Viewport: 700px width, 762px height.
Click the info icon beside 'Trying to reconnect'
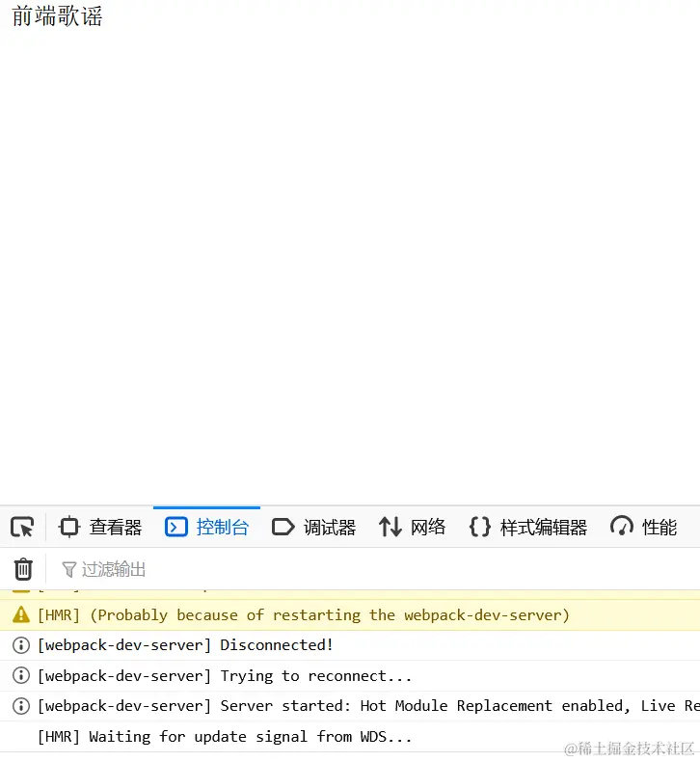[x=21, y=675]
